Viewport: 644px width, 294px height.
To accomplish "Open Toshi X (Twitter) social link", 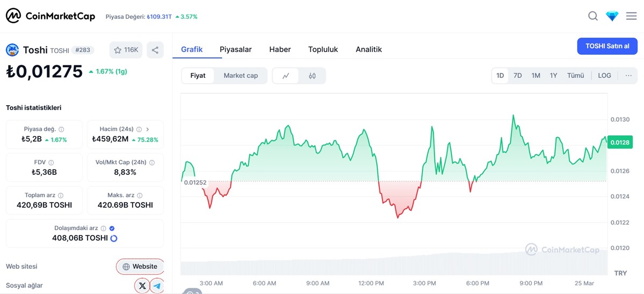I will pyautogui.click(x=142, y=286).
